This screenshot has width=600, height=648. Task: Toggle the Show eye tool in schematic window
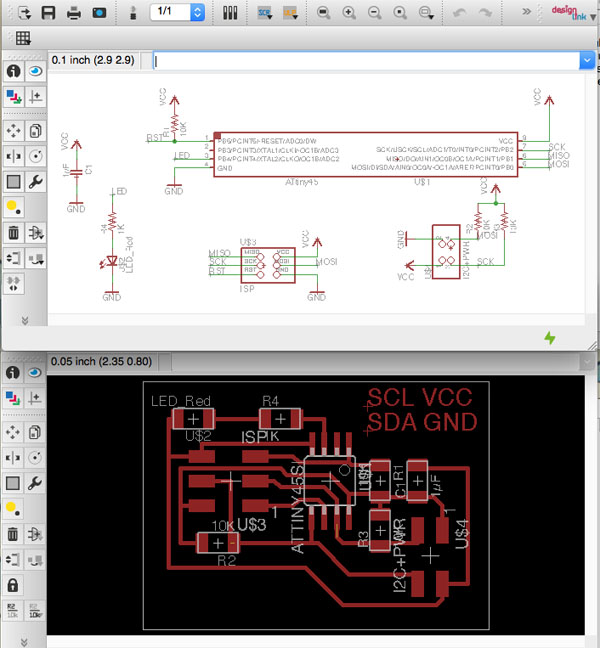tap(36, 71)
